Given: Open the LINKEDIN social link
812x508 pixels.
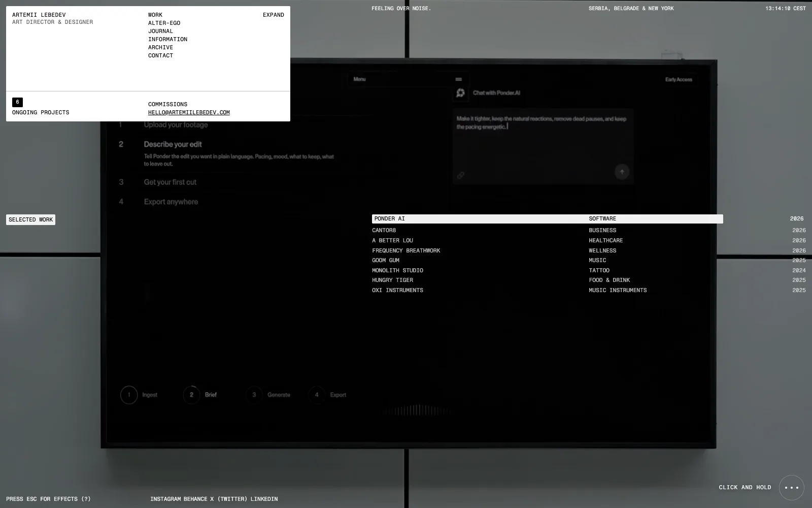Looking at the screenshot, I should (x=264, y=499).
